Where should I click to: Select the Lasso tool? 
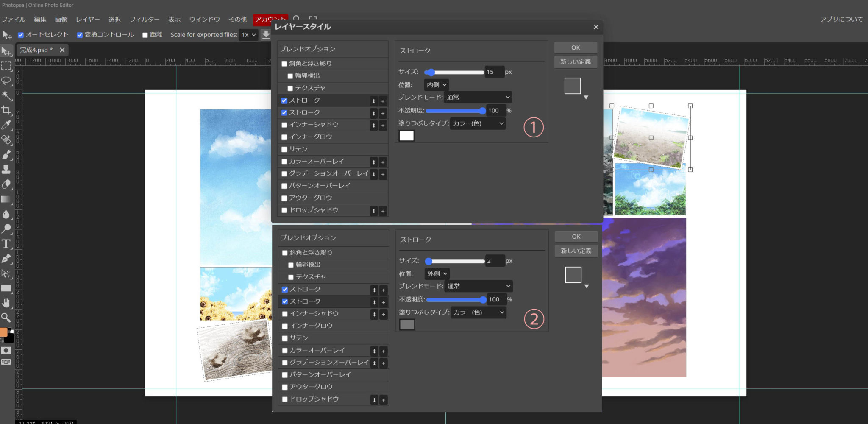[x=6, y=81]
